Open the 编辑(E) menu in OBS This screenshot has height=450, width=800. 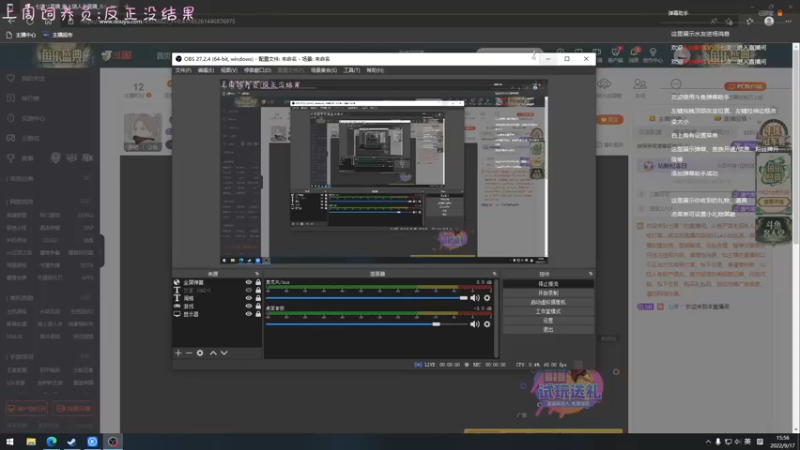coord(206,70)
